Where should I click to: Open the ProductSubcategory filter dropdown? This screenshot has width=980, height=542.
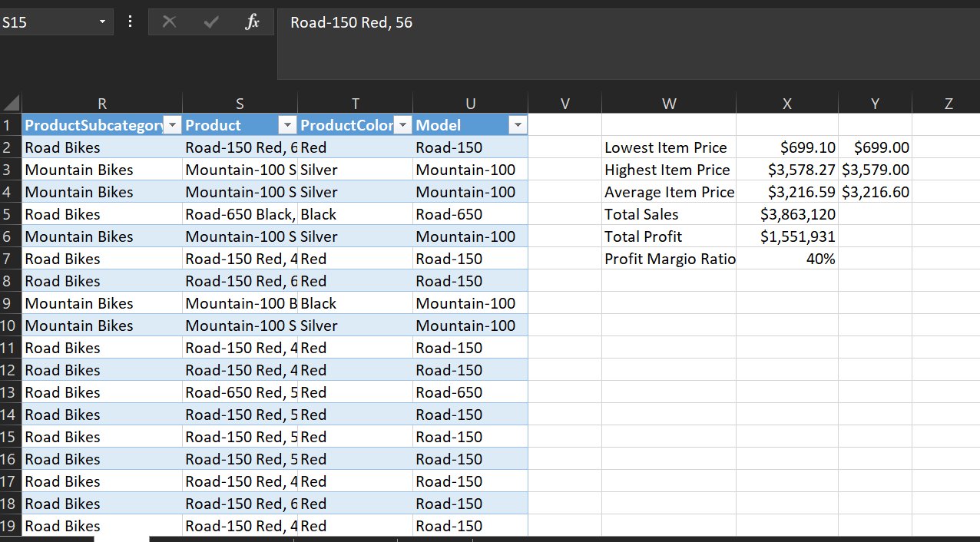[x=173, y=125]
